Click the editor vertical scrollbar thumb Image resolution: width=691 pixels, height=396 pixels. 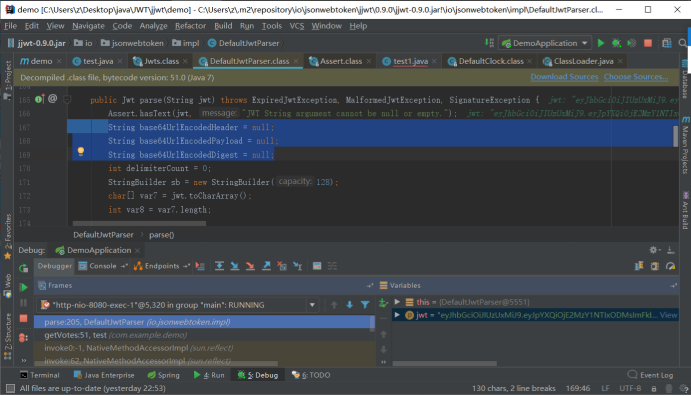pos(675,136)
